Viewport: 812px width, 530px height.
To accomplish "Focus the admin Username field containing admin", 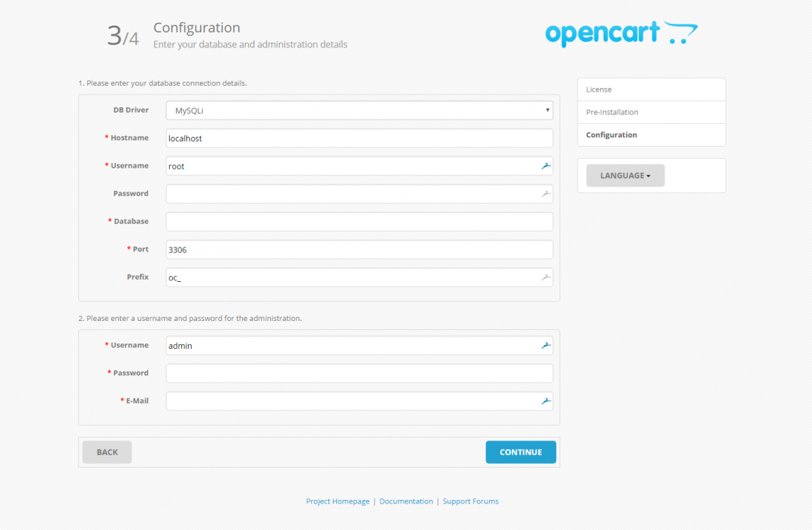I will [x=359, y=346].
